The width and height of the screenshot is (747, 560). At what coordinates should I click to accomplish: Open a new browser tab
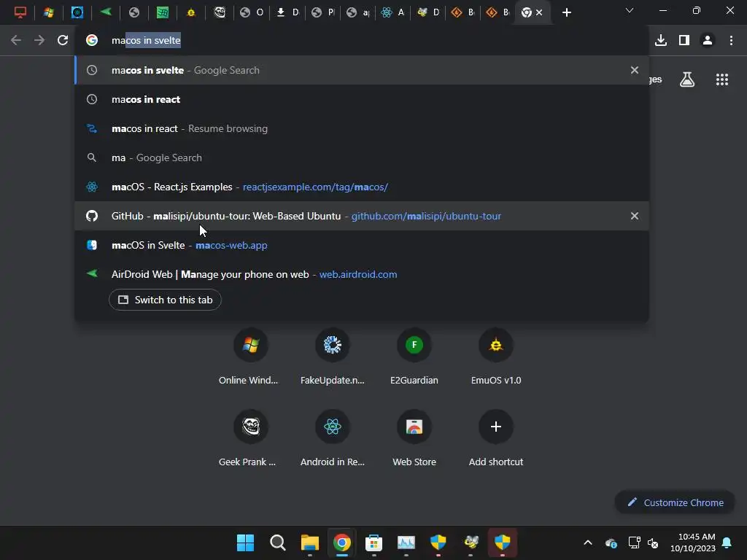pyautogui.click(x=566, y=12)
